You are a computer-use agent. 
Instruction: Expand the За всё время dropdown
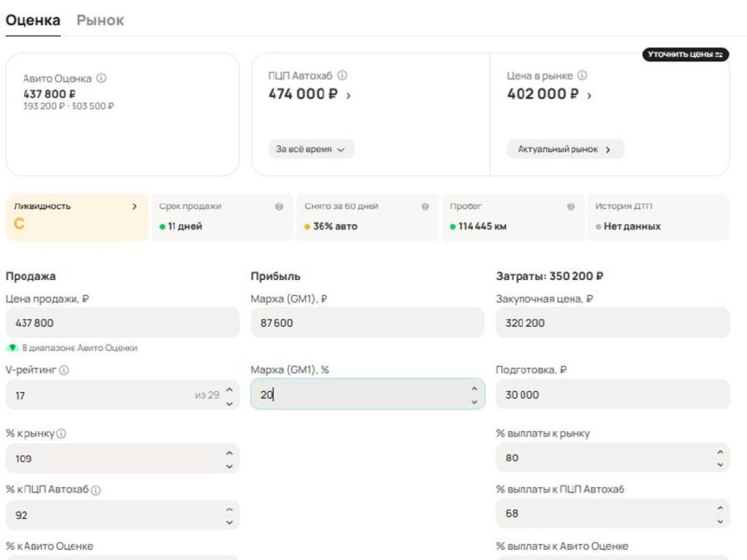(311, 149)
